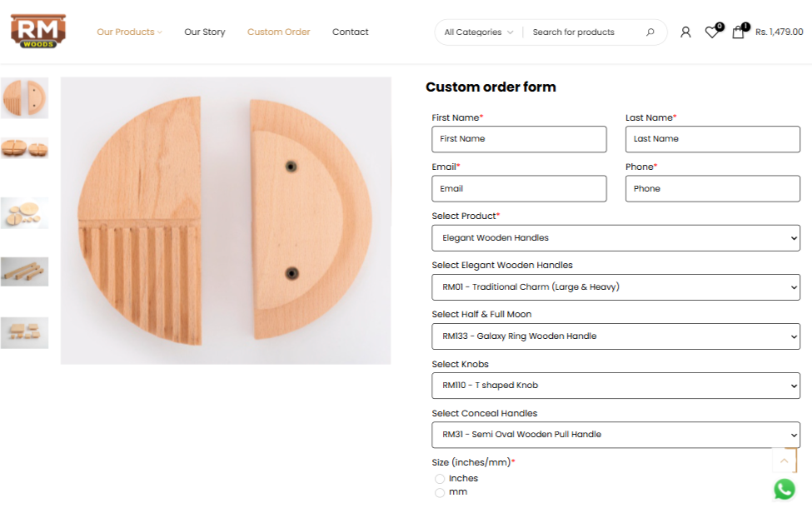The width and height of the screenshot is (812, 508).
Task: Click the scroll-to-top arrow button
Action: (x=784, y=461)
